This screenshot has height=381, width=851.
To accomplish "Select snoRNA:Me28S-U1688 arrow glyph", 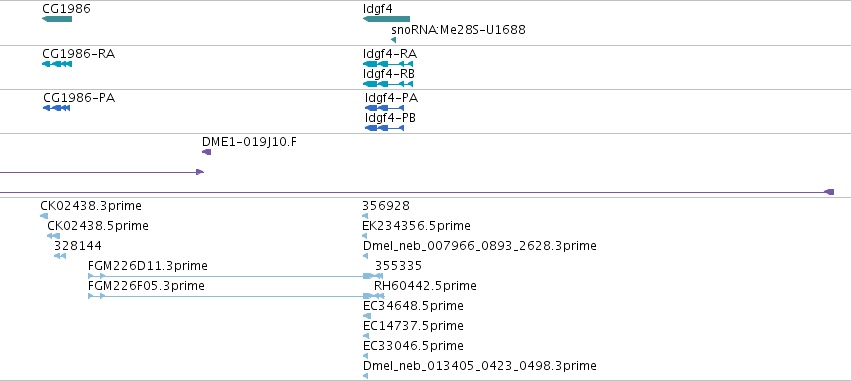I will coord(393,40).
